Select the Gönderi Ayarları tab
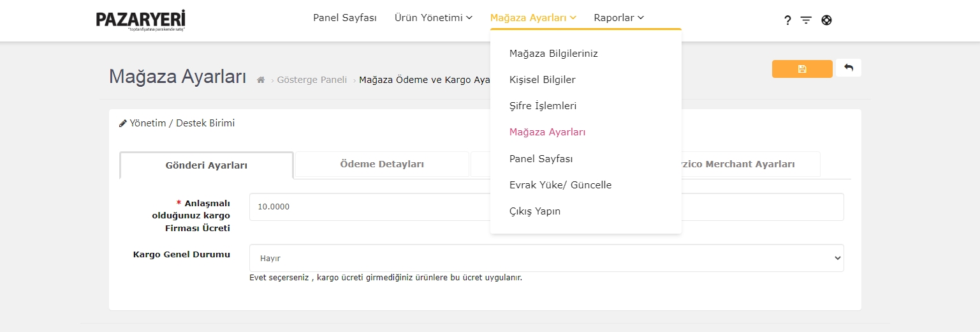Screen dimensions: 980x332 coord(207,165)
